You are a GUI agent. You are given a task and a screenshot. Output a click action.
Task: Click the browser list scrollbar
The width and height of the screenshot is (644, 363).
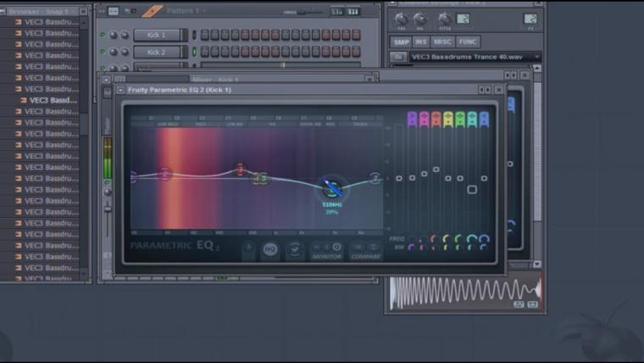[84, 123]
